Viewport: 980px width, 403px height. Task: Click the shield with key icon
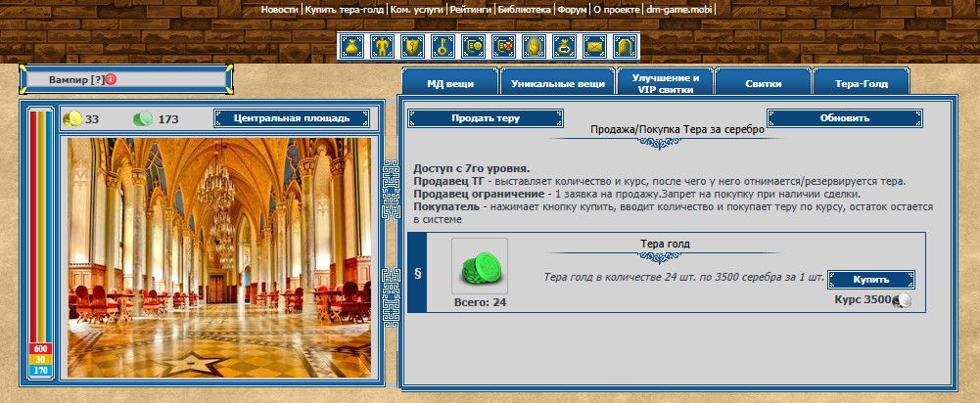point(412,46)
